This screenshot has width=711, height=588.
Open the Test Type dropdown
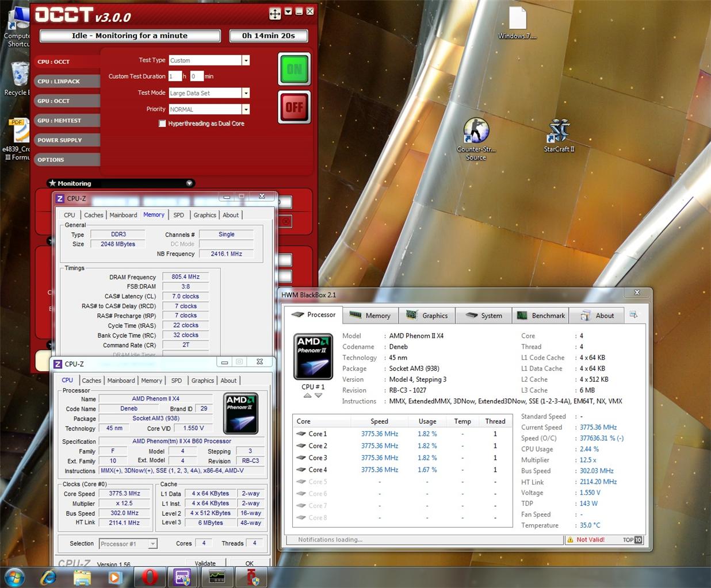(x=246, y=60)
